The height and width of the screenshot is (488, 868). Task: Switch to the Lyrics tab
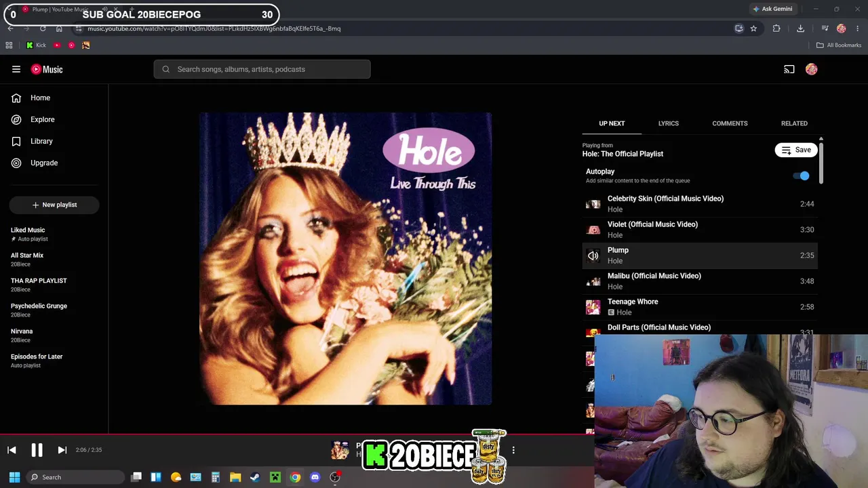(669, 123)
